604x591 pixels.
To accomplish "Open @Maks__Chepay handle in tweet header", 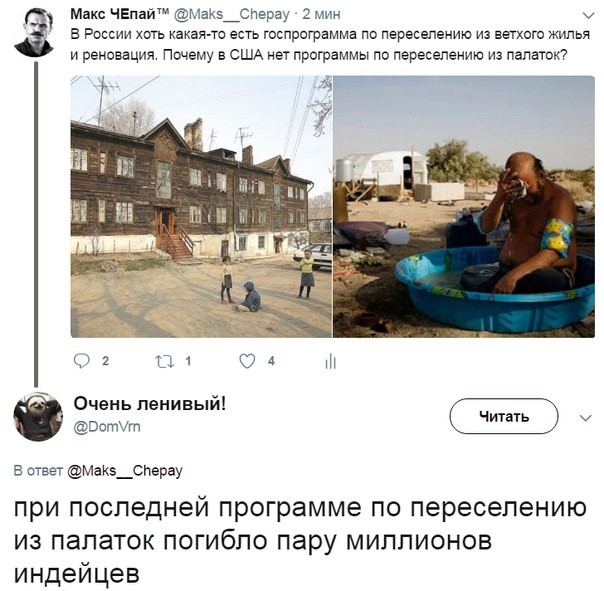I will (232, 14).
